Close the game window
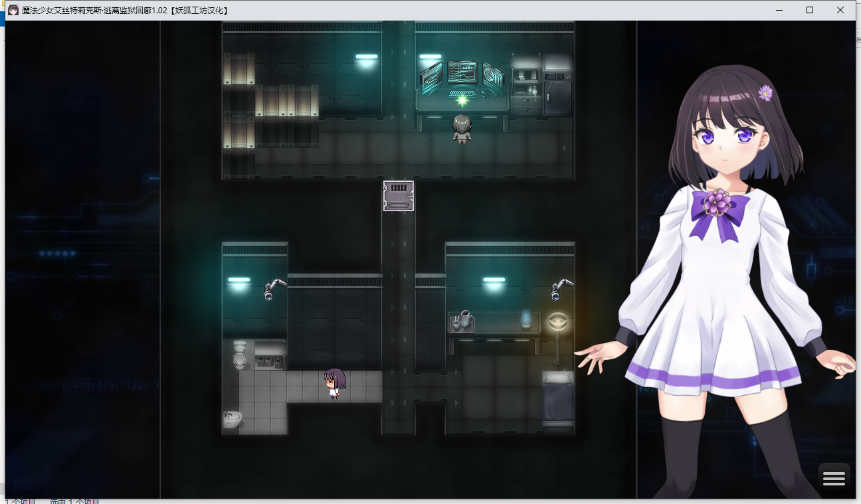 tap(840, 10)
